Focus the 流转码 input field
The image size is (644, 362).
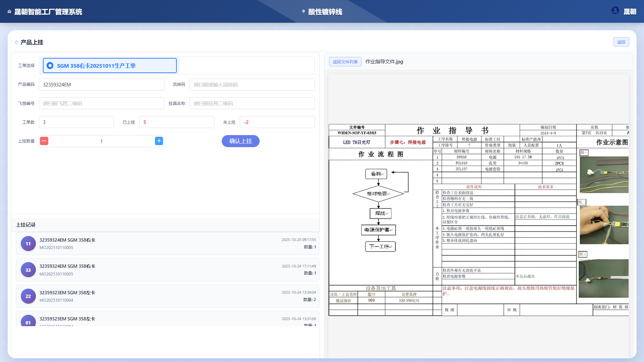coord(252,85)
